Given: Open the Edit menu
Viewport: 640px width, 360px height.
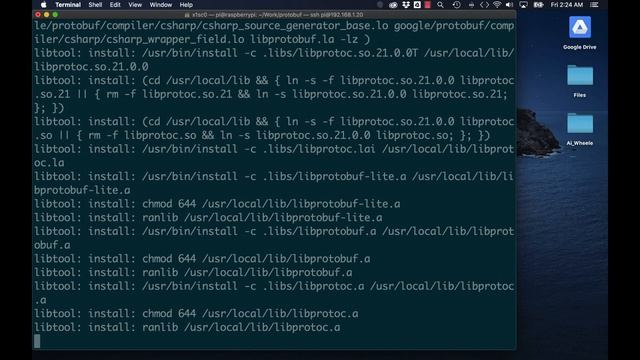Looking at the screenshot, I should click(x=115, y=5).
